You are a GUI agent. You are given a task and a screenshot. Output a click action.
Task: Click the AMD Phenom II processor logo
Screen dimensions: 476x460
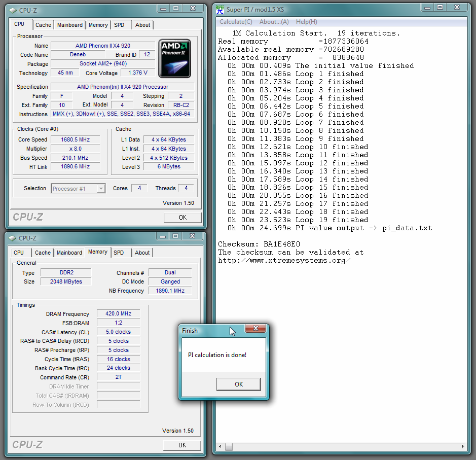(x=174, y=58)
